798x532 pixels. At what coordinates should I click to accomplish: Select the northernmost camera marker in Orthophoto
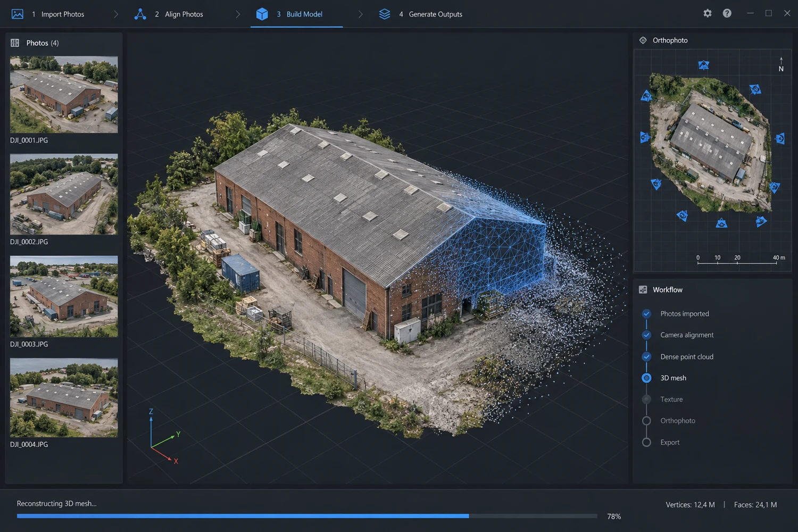pos(703,65)
